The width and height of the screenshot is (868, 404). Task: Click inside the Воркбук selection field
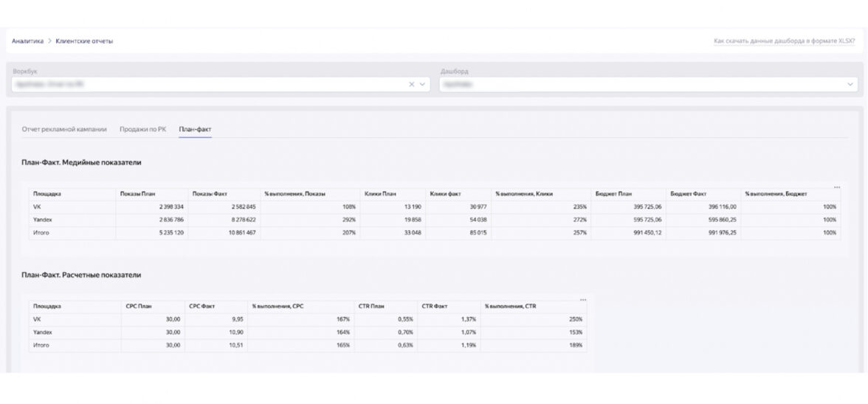pyautogui.click(x=207, y=85)
